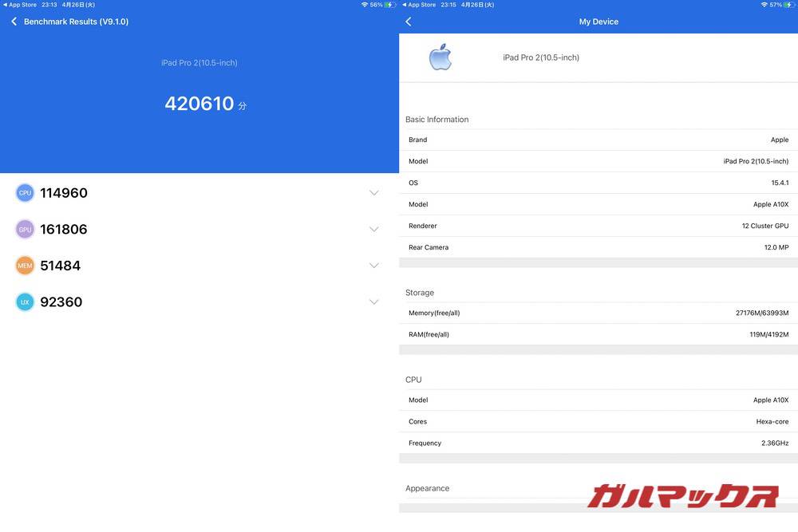Tap the MEM score icon
Viewport: 798px width, 532px height.
24,265
